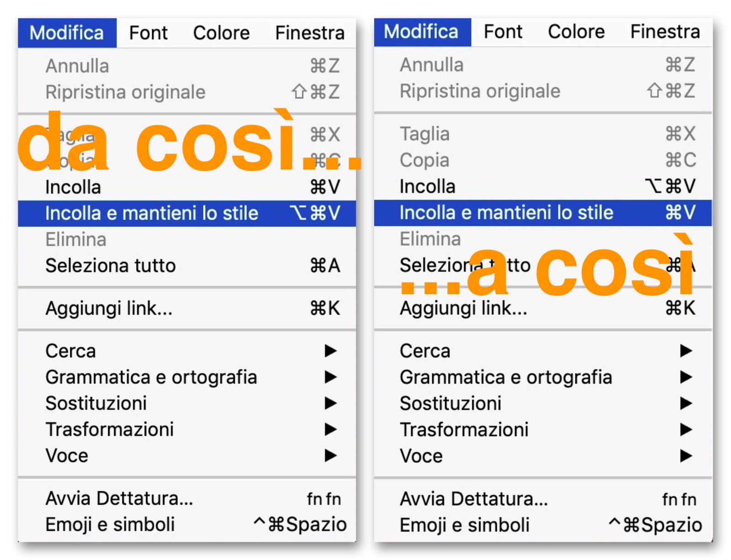This screenshot has height=560, width=731.
Task: Choose Seleziona tutto in the left menu
Action: pyautogui.click(x=111, y=266)
